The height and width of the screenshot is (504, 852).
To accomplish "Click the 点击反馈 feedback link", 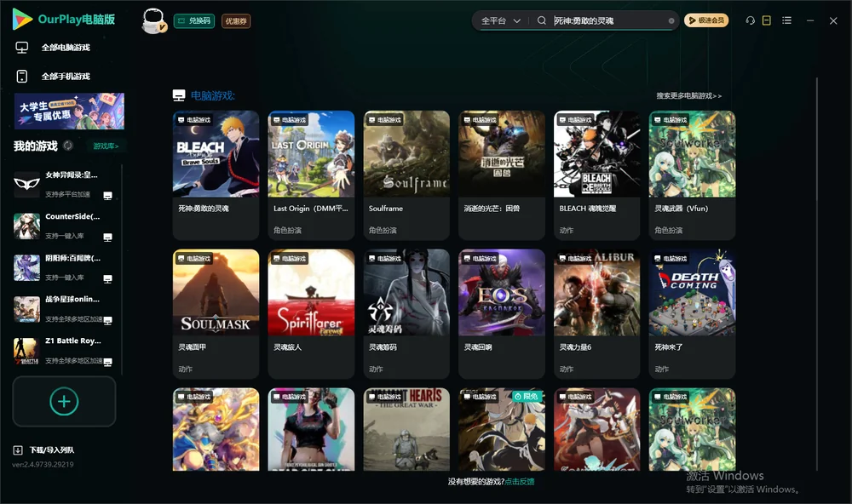I will (x=520, y=482).
